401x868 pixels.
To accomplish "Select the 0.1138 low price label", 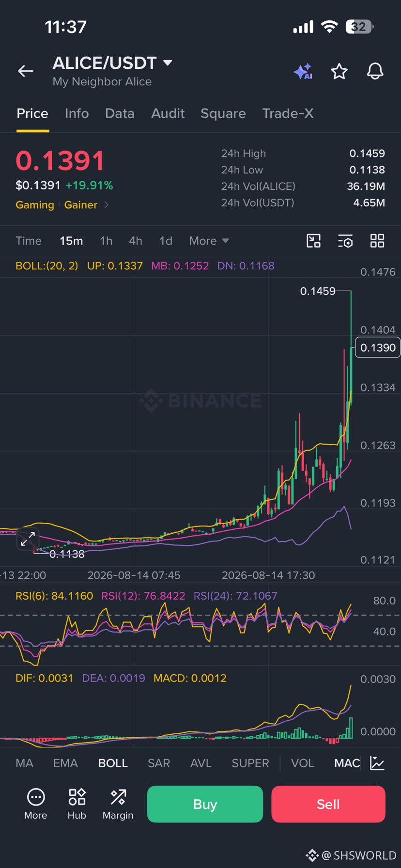I will (x=67, y=554).
